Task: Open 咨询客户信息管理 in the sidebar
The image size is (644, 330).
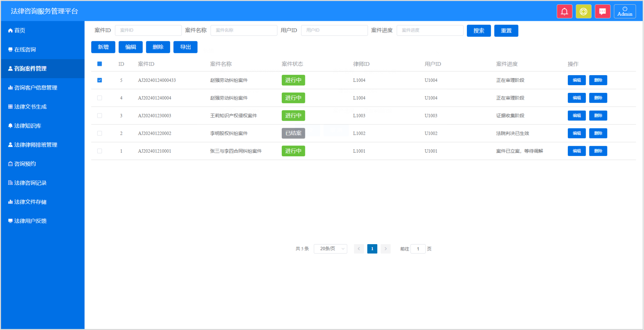Action: click(x=36, y=88)
